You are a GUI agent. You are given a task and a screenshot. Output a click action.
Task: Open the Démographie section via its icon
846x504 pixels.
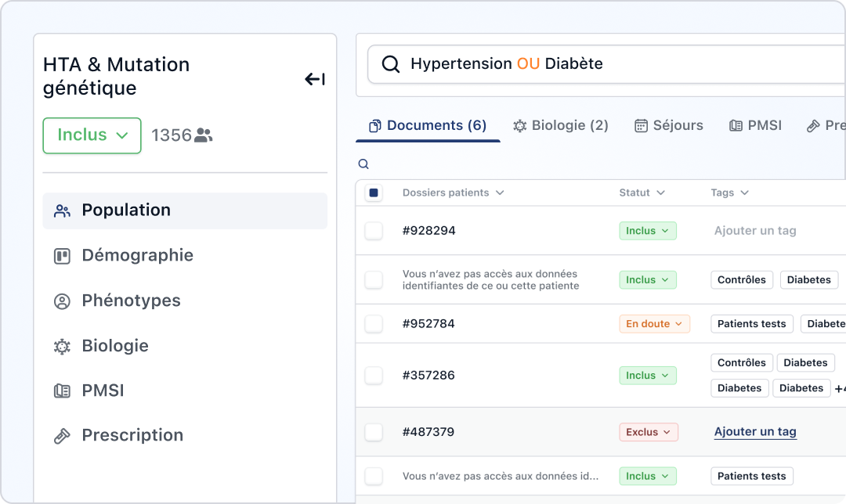point(61,255)
